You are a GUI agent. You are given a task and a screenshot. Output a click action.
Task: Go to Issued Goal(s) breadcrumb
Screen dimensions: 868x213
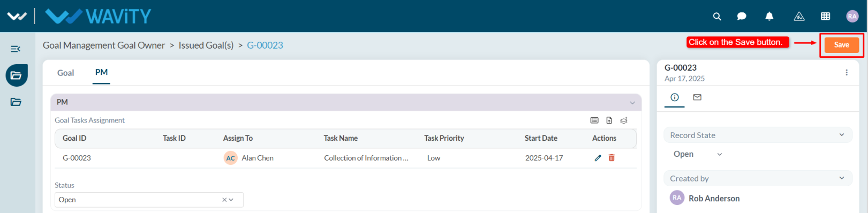[x=206, y=45]
